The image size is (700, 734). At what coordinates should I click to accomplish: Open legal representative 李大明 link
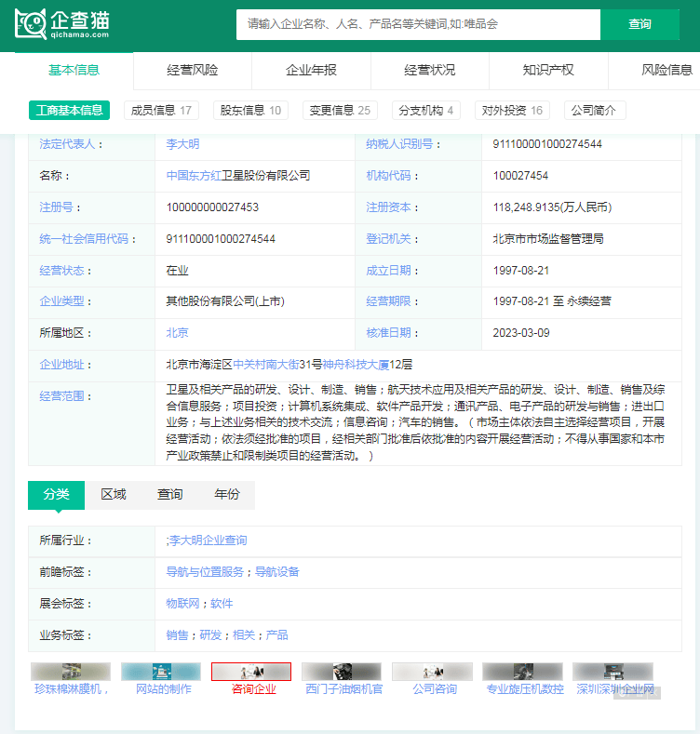pyautogui.click(x=182, y=144)
